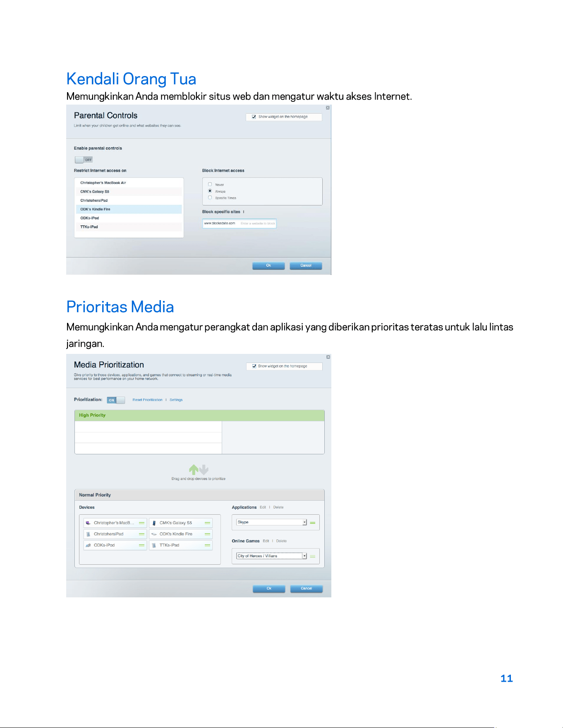Click Cancel in Parental Controls dialog
This screenshot has height=728, width=563.
[x=306, y=265]
